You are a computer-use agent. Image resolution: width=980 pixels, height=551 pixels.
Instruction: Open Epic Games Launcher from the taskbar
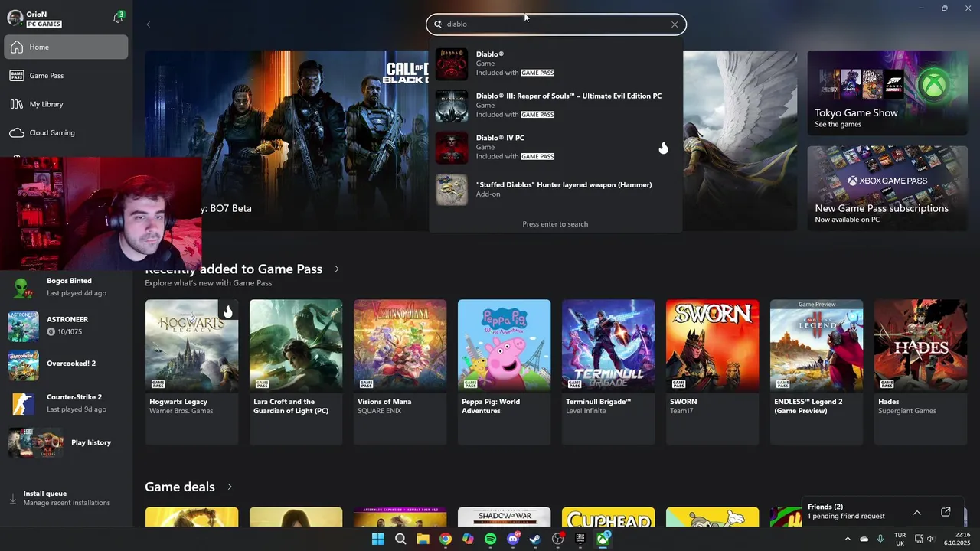(580, 539)
